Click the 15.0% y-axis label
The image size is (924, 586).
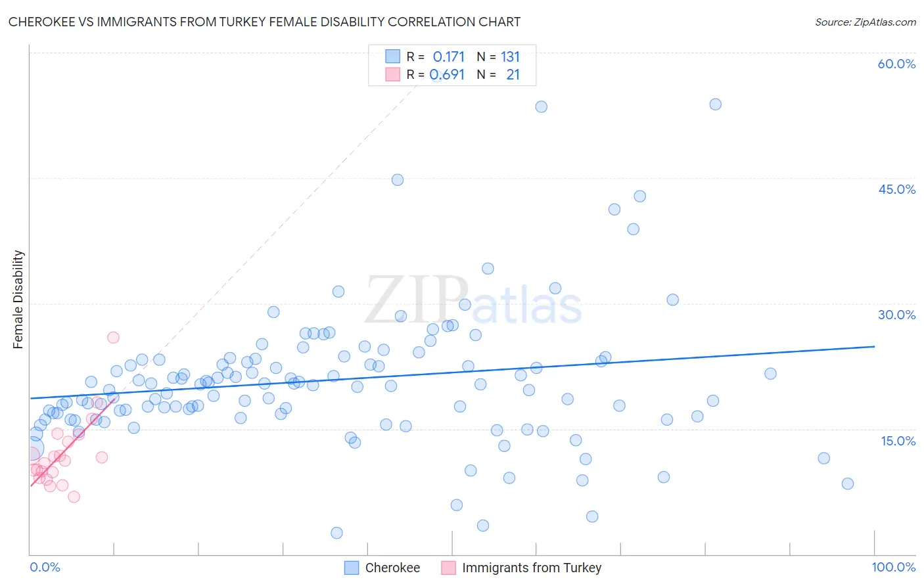click(898, 441)
